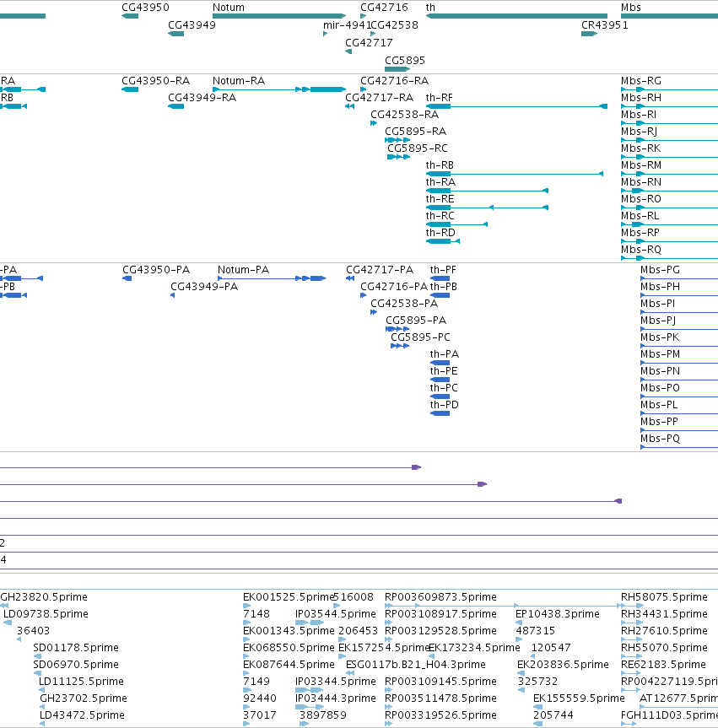Viewport: 718px width, 728px height.
Task: Click the CG43949-RA transcript label
Action: (x=202, y=98)
